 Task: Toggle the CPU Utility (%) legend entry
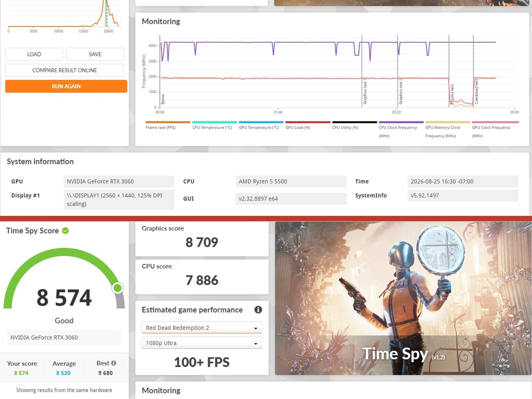click(354, 125)
